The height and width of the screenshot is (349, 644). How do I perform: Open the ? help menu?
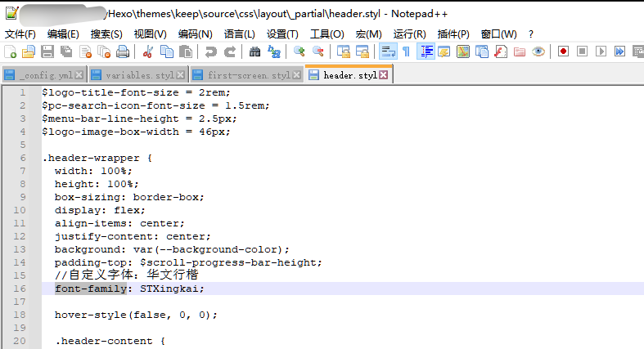coord(530,34)
